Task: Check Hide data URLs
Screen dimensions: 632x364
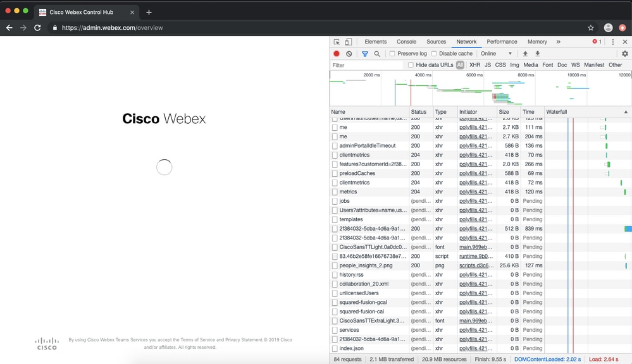Action: (411, 65)
